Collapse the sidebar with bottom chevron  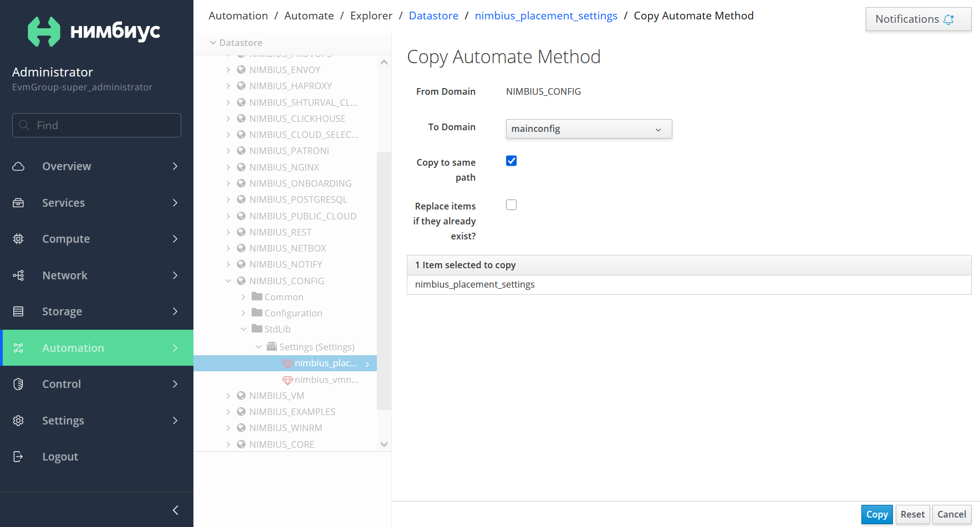pos(175,510)
